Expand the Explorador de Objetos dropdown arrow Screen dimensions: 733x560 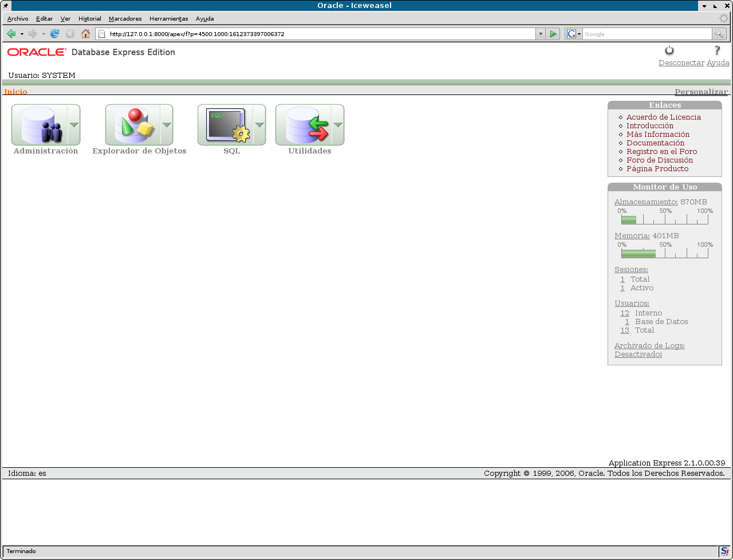[x=167, y=125]
